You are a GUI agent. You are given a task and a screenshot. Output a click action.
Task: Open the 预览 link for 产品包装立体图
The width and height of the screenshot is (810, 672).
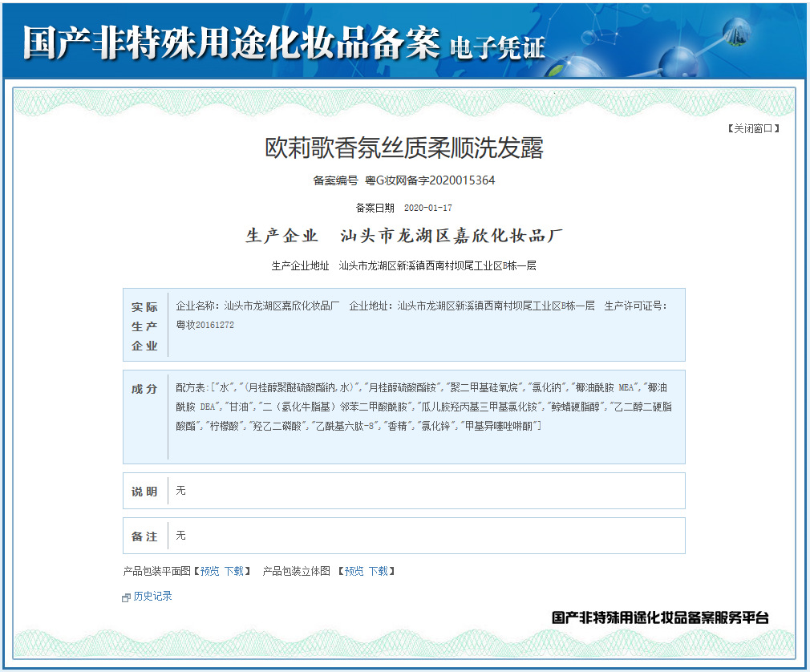tap(354, 571)
